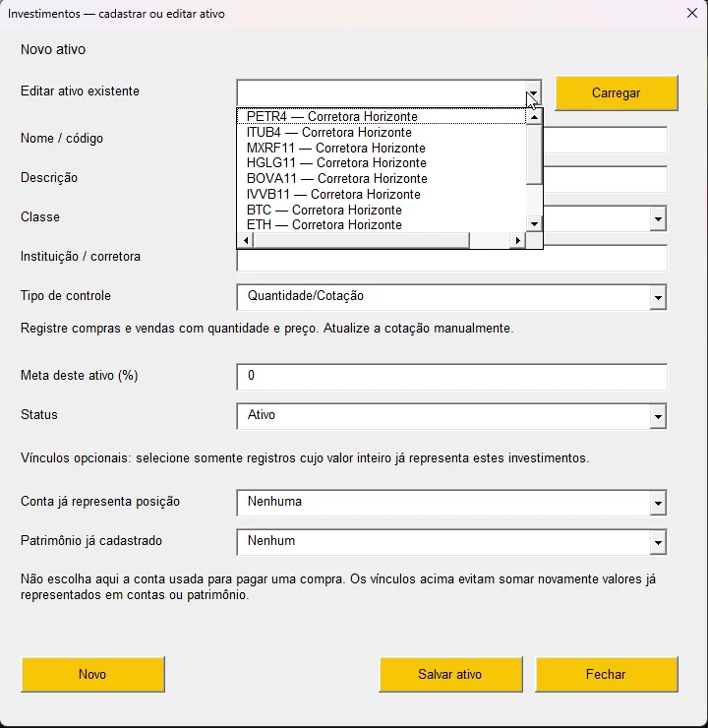Viewport: 708px width, 728px height.
Task: Select PETR4 — Corretora Horizonte from the list
Action: click(382, 116)
